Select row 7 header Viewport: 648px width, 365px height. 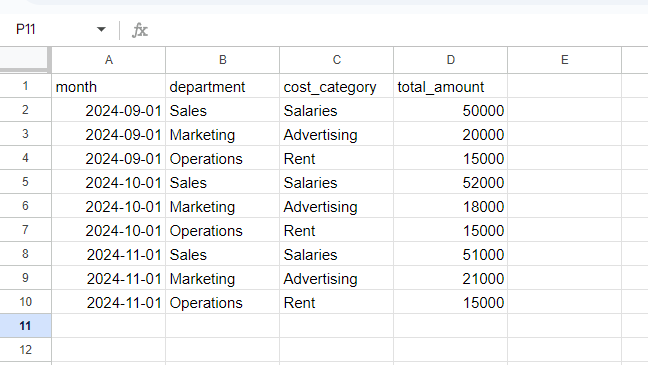click(25, 230)
